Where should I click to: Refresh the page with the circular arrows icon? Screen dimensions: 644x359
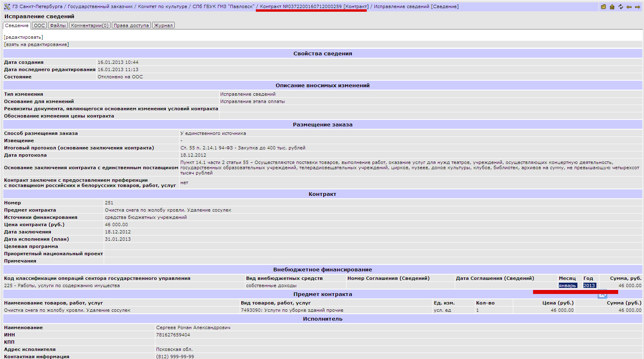[x=621, y=7]
